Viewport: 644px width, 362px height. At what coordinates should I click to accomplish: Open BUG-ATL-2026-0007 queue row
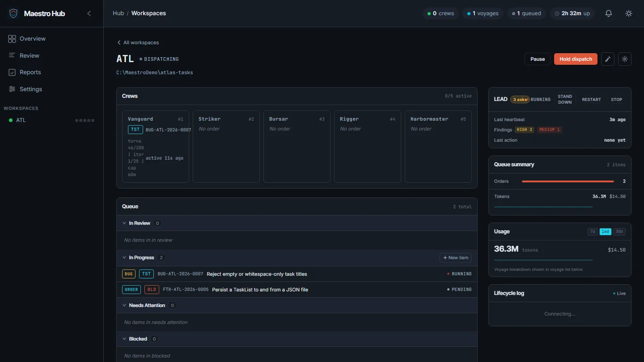point(297,274)
